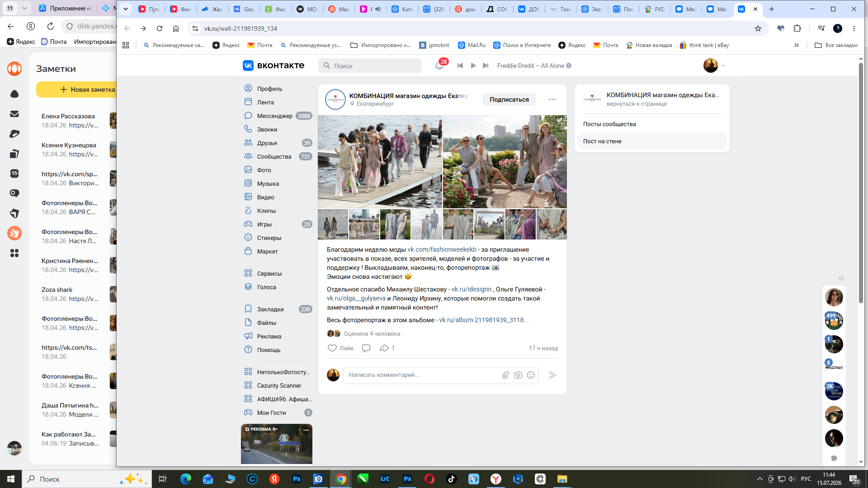Collapse the chat sidebar with double chevrons
This screenshot has height=488, width=868.
pos(841,278)
